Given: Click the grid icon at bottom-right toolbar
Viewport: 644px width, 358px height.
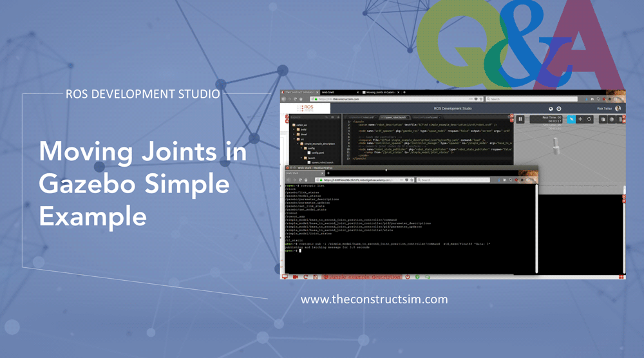Looking at the screenshot, I should click(x=621, y=277).
